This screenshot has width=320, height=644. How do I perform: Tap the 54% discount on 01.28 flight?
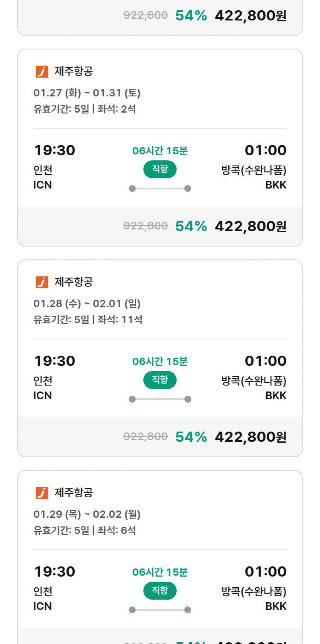coord(191,437)
